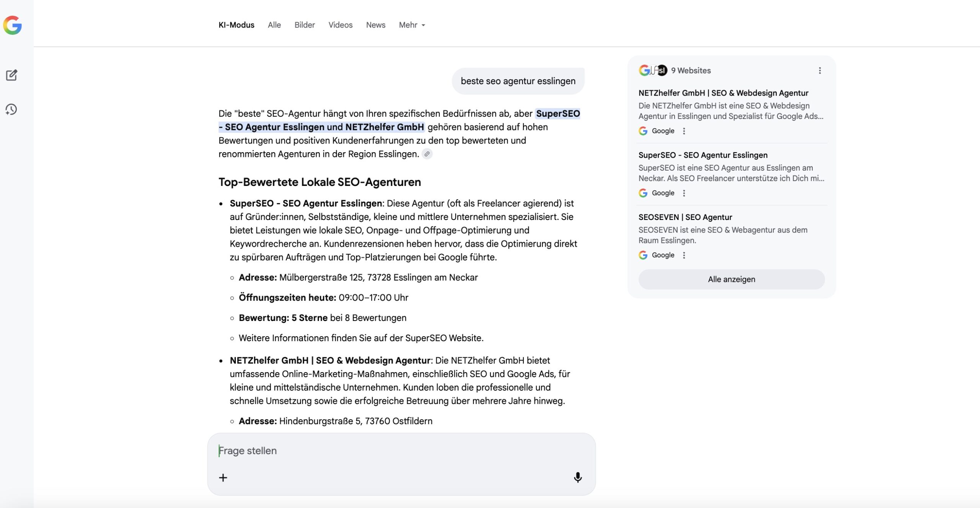Click the Google favicon under NETZhelfer source

644,131
